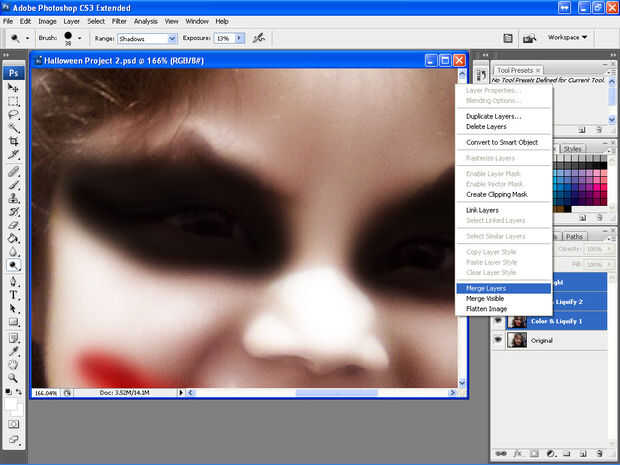Open the Doc info status bar arrow
This screenshot has width=620, height=465.
pos(181,393)
